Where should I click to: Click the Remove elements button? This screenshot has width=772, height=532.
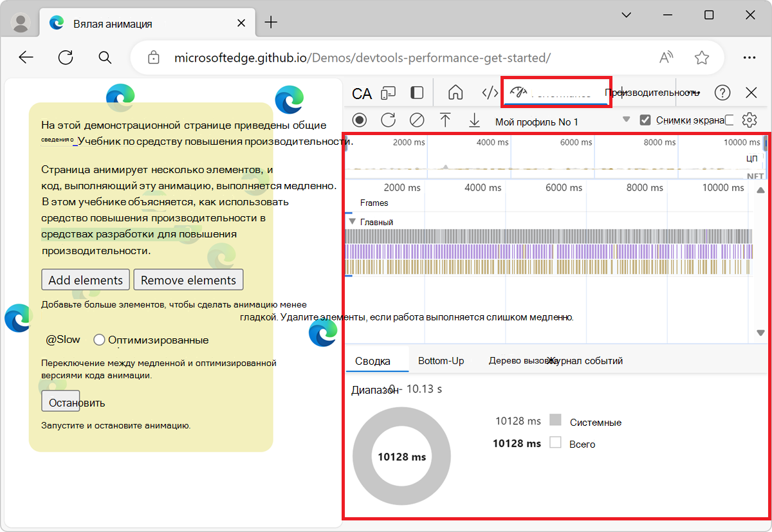(188, 280)
